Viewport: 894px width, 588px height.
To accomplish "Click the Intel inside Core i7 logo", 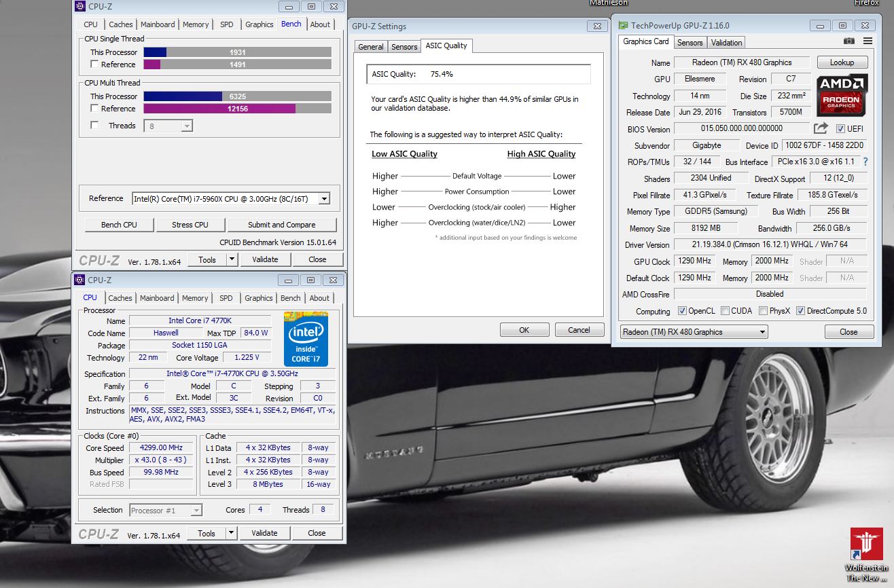I will point(306,338).
